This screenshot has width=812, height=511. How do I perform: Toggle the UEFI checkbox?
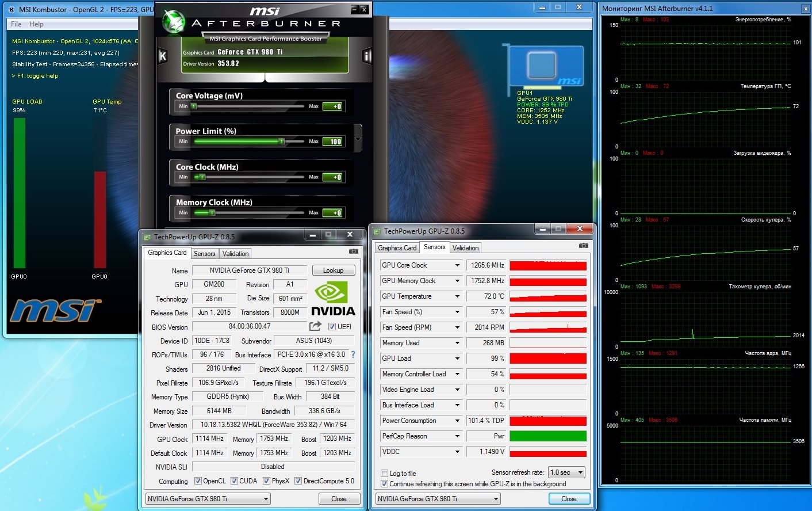pos(332,327)
